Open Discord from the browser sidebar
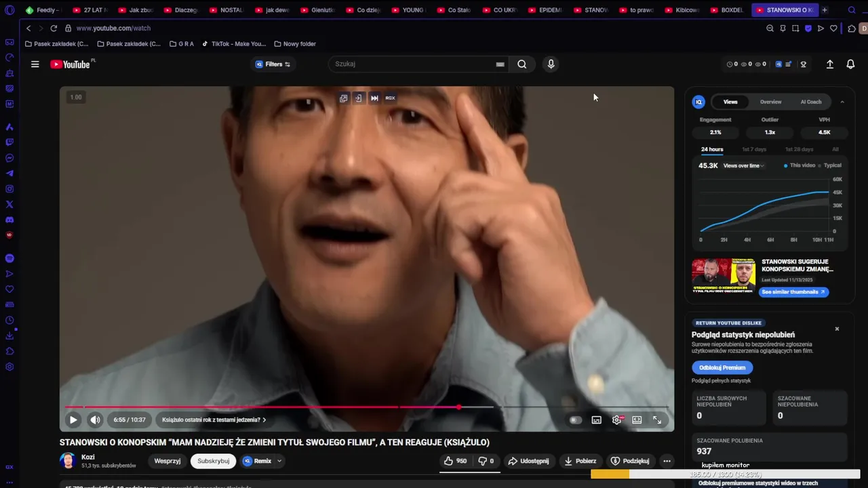868x488 pixels. (x=9, y=220)
